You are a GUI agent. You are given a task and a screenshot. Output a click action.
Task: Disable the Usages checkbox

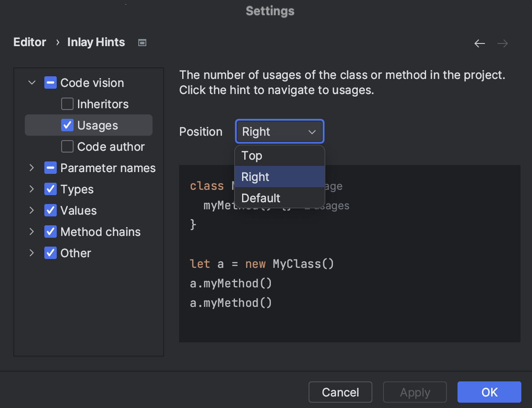[67, 125]
